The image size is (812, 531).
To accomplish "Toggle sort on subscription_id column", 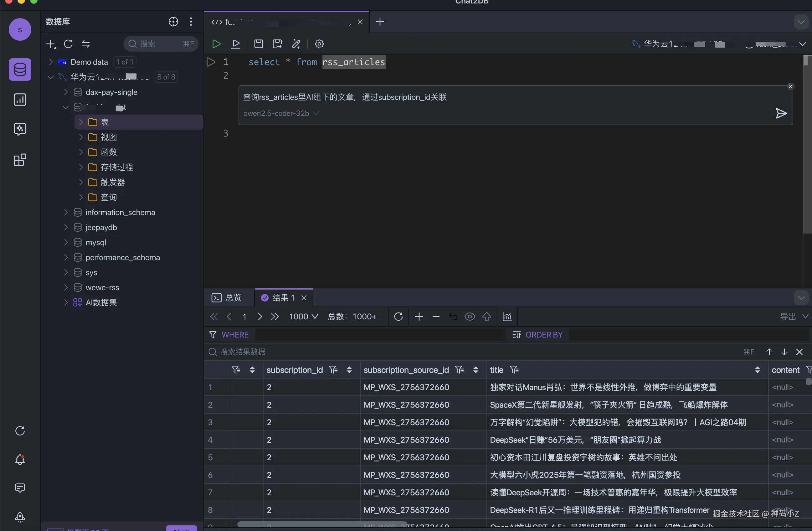I will point(349,370).
